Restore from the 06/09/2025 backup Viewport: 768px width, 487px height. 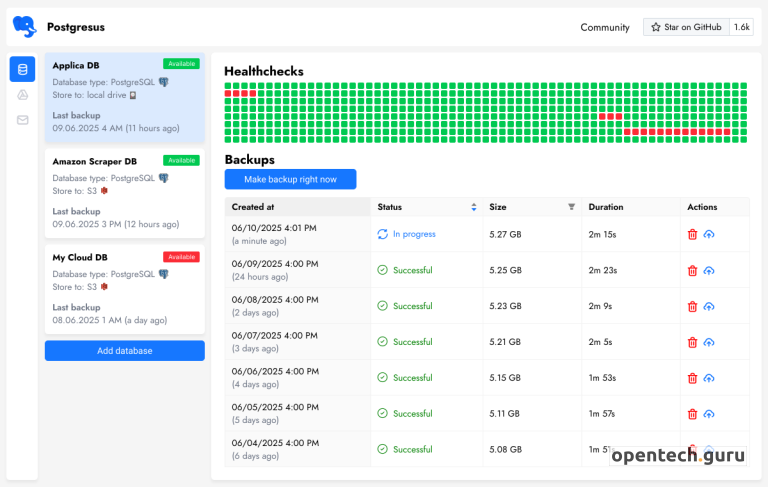(709, 270)
